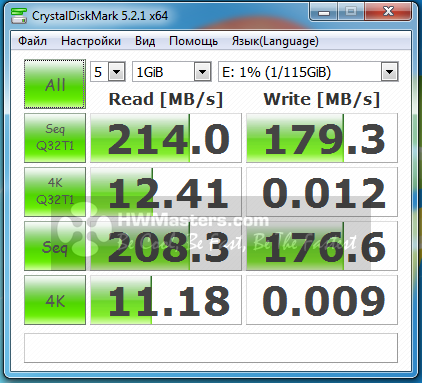Expand the test count dropdown showing 5
The width and height of the screenshot is (422, 383).
[117, 72]
